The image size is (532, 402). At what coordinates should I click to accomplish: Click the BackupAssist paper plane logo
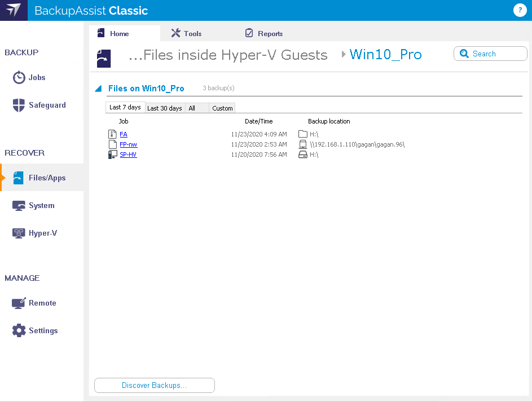tap(14, 10)
